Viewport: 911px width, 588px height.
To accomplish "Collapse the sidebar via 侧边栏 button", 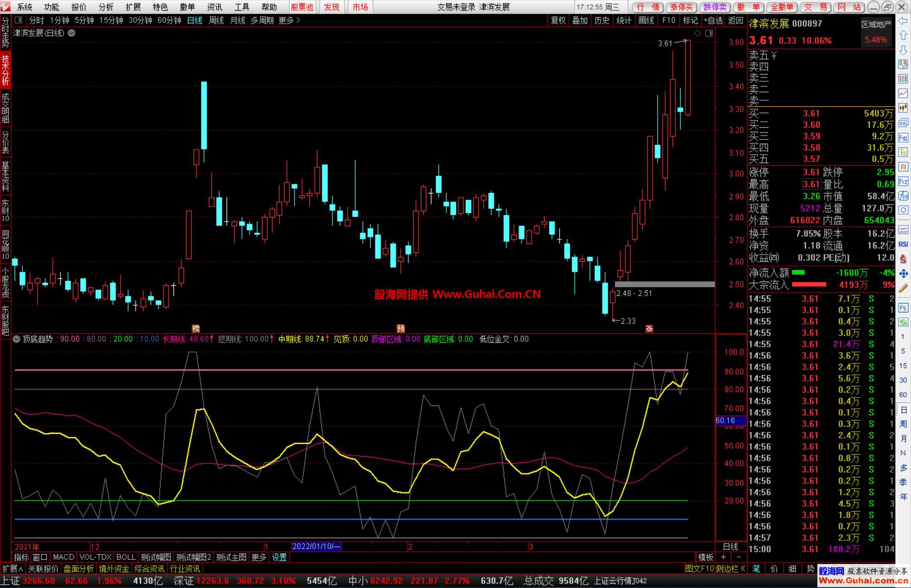I will point(730,569).
